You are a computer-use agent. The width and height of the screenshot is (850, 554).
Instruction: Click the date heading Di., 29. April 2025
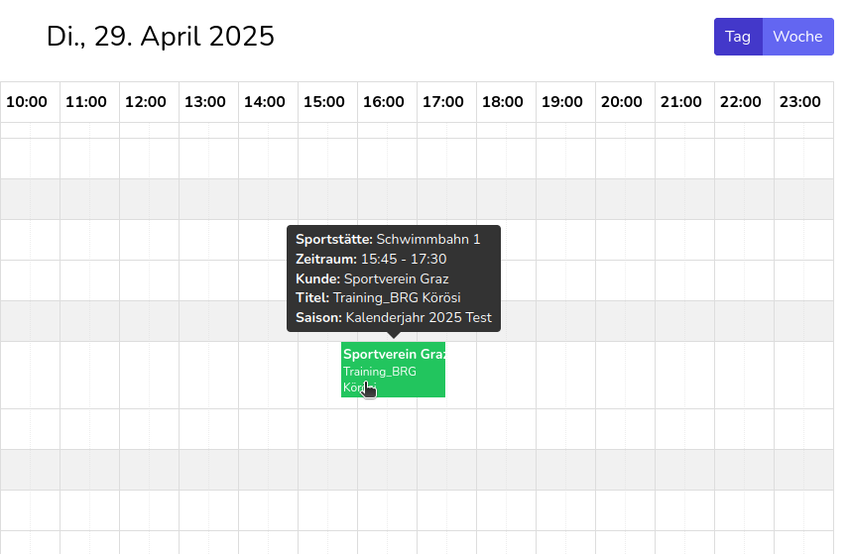(160, 37)
